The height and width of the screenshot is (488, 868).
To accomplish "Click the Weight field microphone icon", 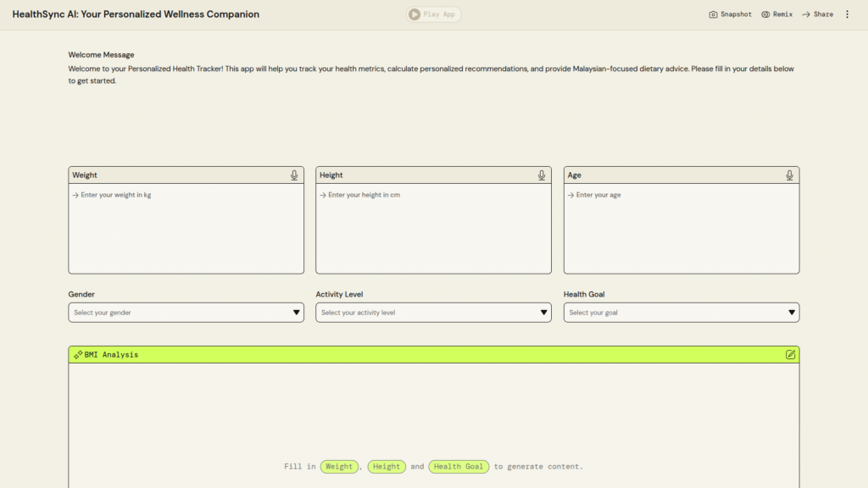I will coord(294,175).
